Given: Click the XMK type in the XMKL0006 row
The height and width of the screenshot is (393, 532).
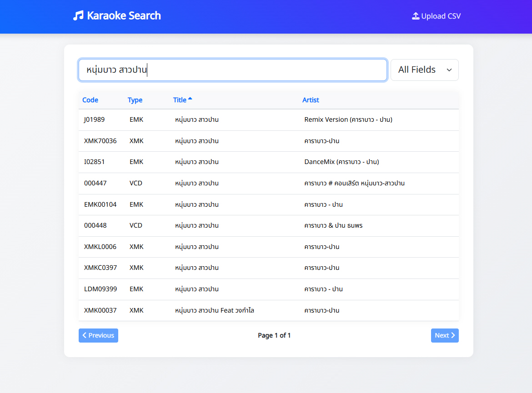Looking at the screenshot, I should coord(136,247).
